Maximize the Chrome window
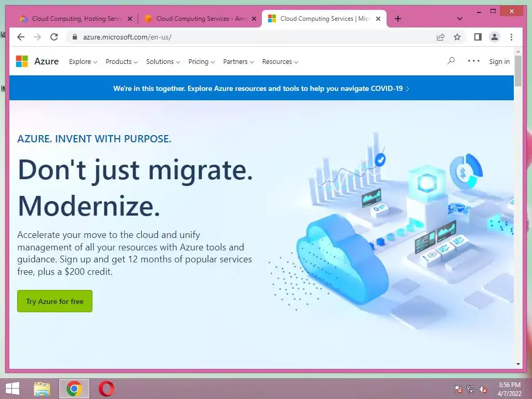 (x=493, y=11)
